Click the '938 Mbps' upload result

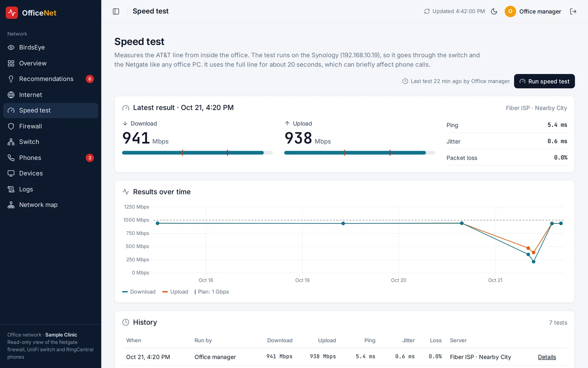coord(308,138)
